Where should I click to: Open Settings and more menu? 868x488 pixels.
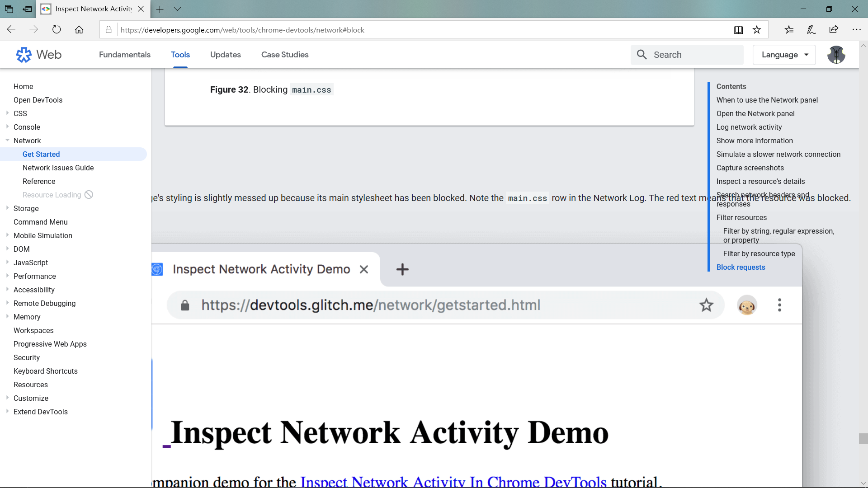point(857,29)
